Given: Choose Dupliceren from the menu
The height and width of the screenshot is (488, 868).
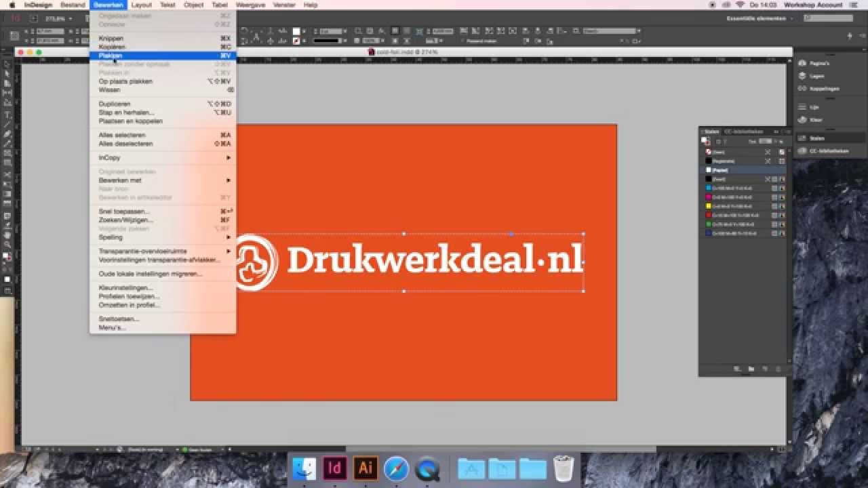Looking at the screenshot, I should (x=163, y=104).
